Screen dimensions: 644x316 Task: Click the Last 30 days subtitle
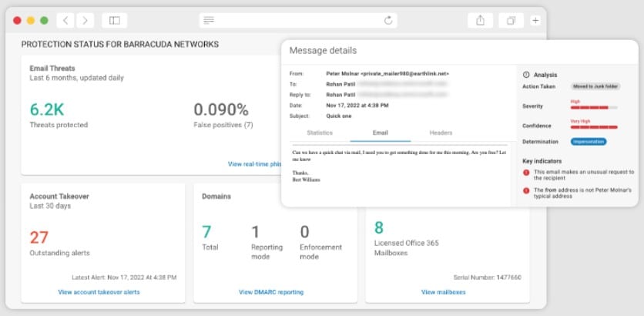coord(50,206)
